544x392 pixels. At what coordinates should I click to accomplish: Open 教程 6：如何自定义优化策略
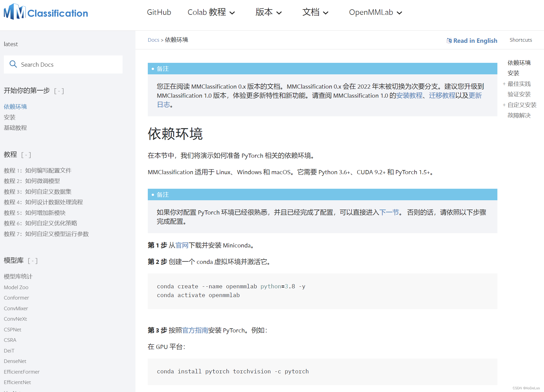click(41, 223)
